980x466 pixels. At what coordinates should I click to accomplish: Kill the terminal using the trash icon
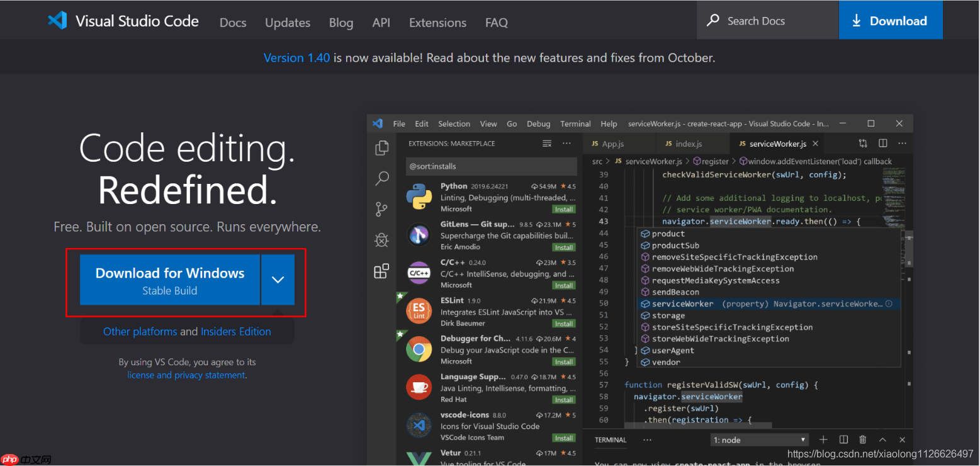(862, 440)
